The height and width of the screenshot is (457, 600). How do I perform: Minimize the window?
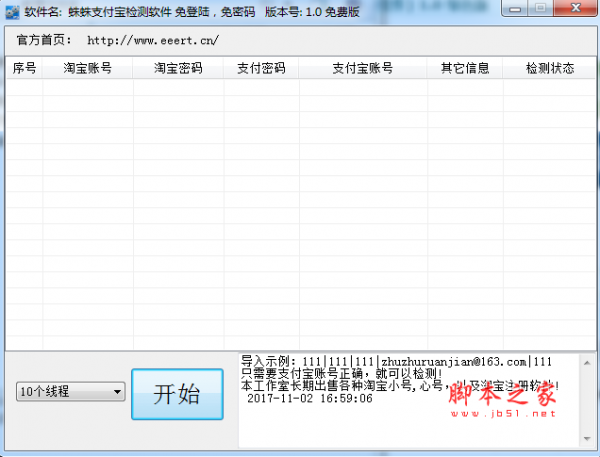pyautogui.click(x=515, y=8)
